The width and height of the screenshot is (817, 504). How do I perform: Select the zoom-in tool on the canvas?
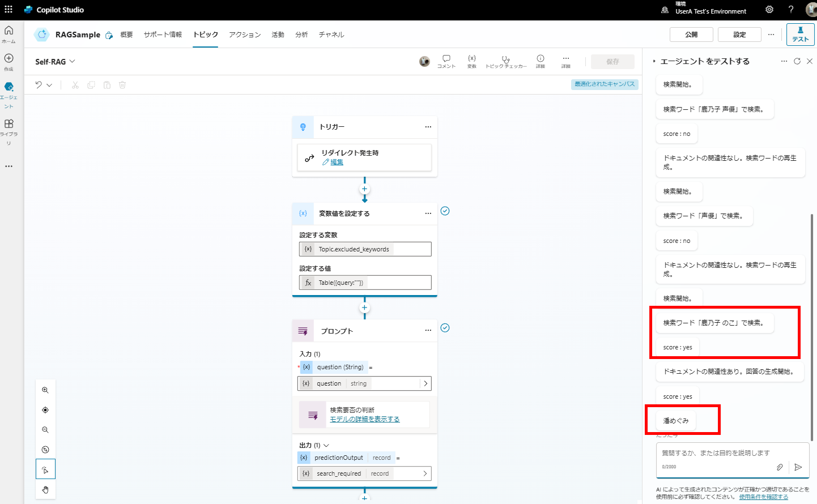coord(45,390)
